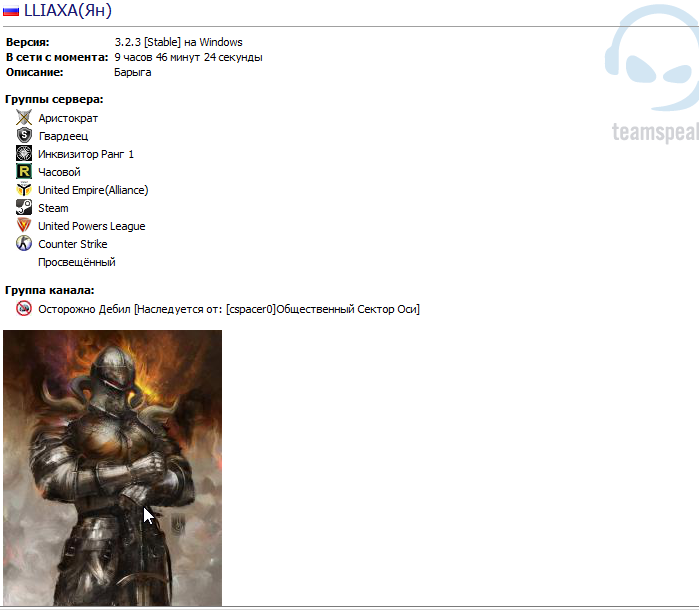Click the United Empire(Alliance) group name
The height and width of the screenshot is (610, 699).
point(93,190)
